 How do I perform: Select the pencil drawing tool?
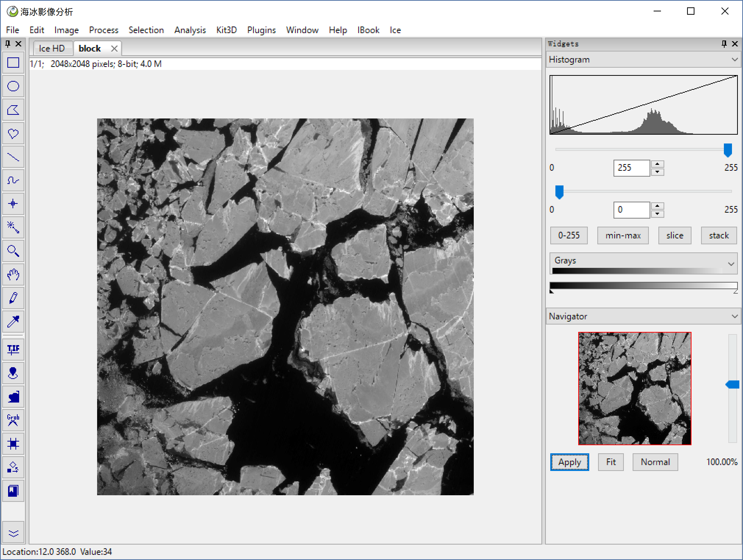point(13,298)
